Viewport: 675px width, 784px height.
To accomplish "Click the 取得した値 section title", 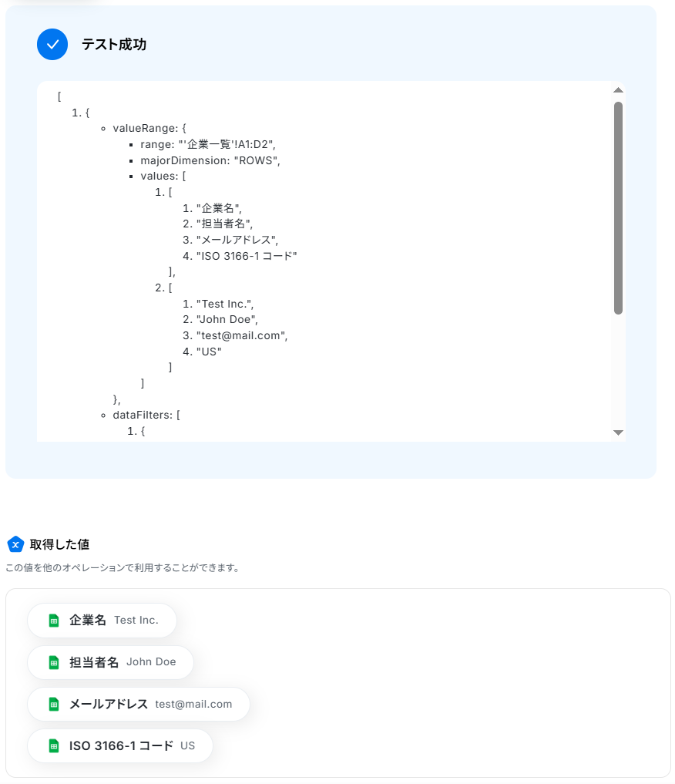I will coord(59,544).
